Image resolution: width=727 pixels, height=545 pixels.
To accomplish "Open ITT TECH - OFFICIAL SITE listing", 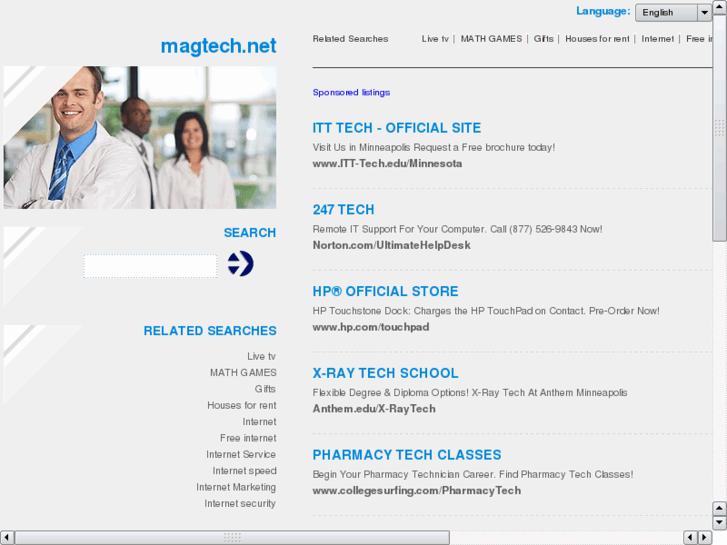I will 396,128.
